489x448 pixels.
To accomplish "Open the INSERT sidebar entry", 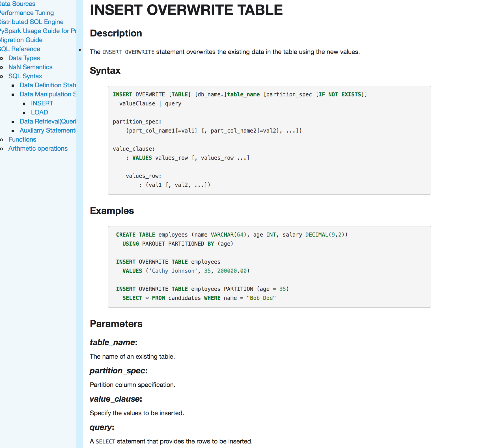I will pyautogui.click(x=42, y=103).
